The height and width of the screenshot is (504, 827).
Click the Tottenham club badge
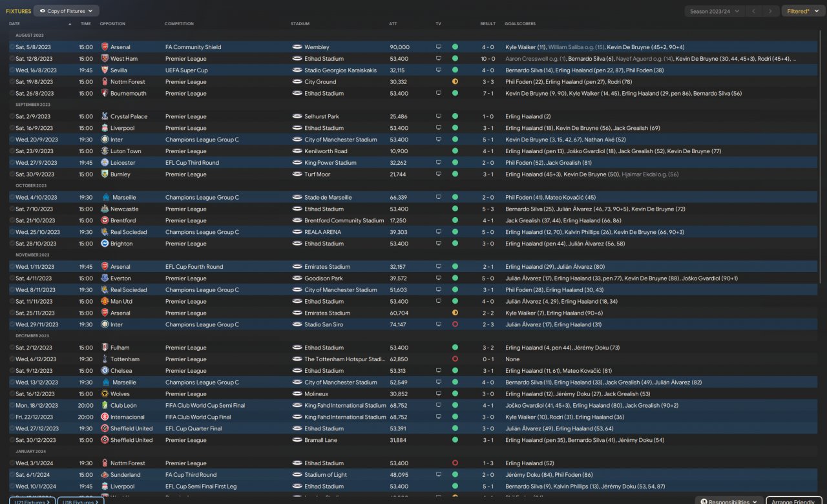point(105,359)
